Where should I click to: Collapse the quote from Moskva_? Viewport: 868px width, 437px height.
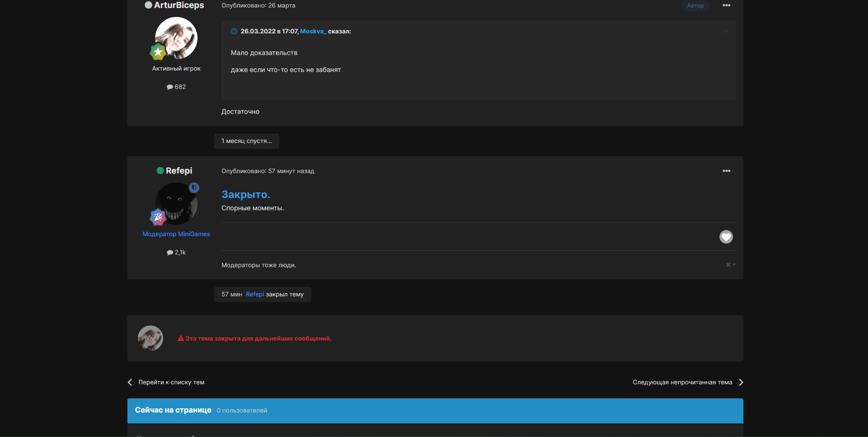click(234, 32)
